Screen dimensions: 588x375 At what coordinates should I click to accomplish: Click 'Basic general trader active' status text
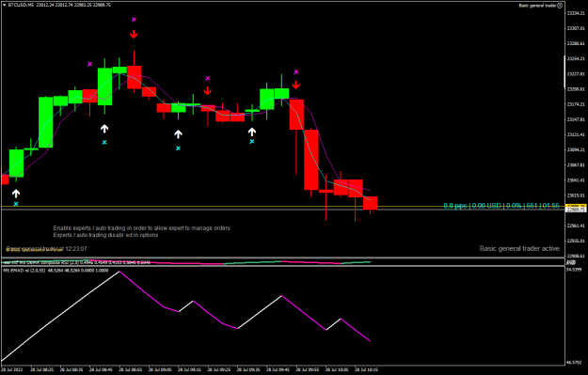tap(519, 248)
